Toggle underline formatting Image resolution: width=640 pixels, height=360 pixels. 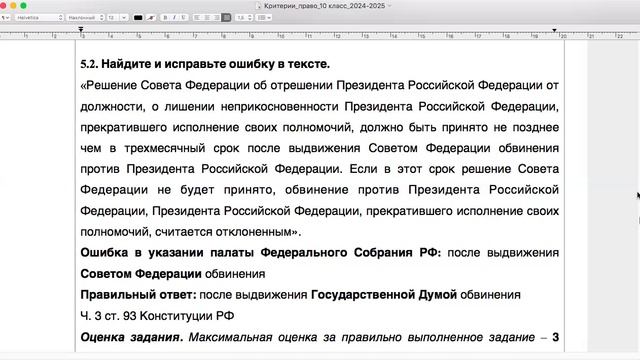pos(184,18)
